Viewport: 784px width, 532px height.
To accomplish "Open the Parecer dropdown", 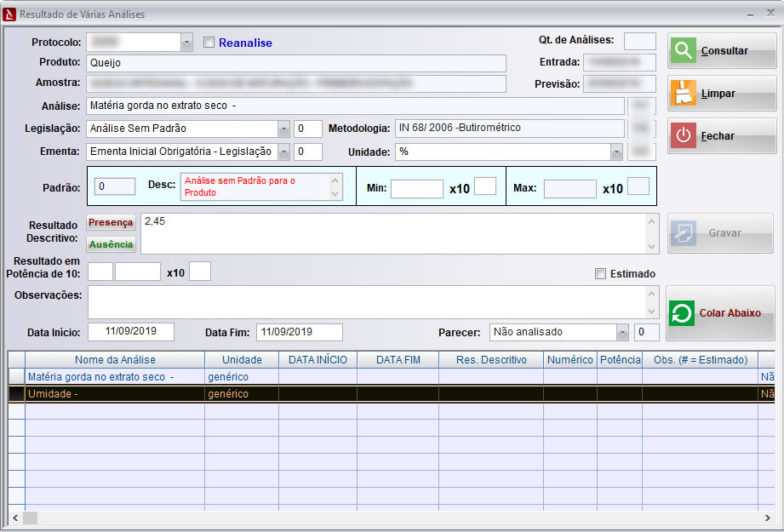I will 622,332.
